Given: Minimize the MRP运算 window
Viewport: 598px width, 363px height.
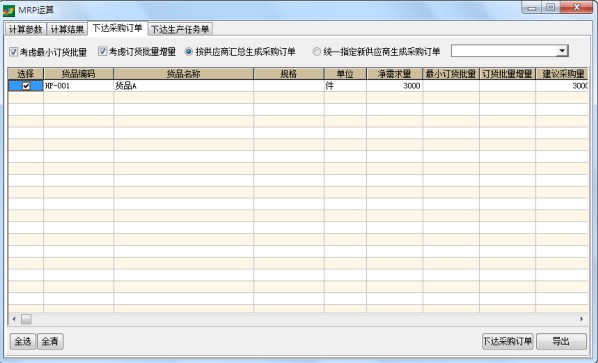Looking at the screenshot, I should [x=532, y=8].
